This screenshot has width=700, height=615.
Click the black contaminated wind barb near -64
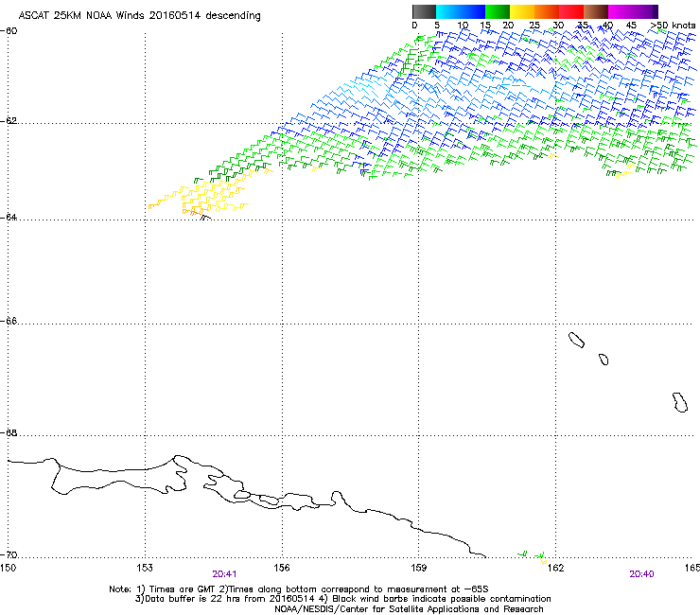click(x=205, y=218)
